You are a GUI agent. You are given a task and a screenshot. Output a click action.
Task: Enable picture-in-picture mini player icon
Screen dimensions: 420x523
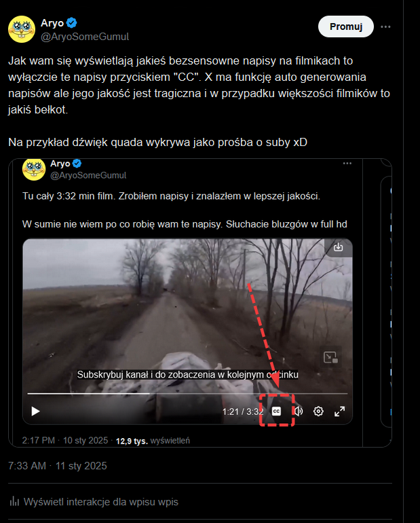click(x=330, y=357)
